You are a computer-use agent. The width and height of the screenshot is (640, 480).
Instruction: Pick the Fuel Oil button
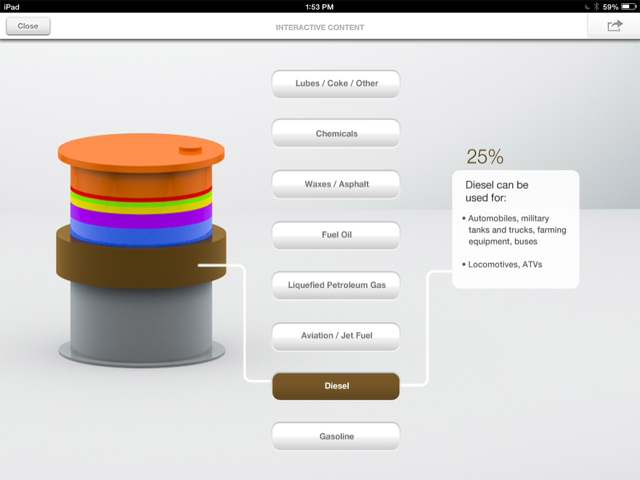[336, 235]
